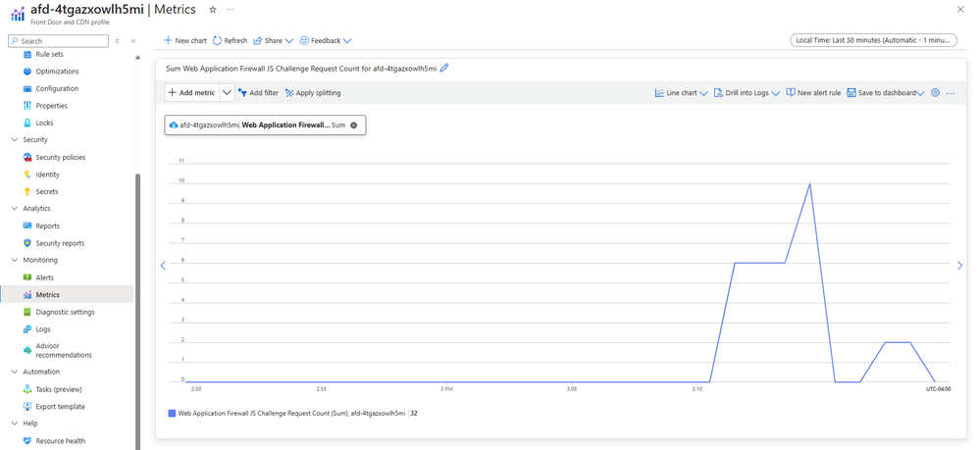Click the Refresh icon in the toolbar
This screenshot has height=450, width=980.
pos(218,41)
